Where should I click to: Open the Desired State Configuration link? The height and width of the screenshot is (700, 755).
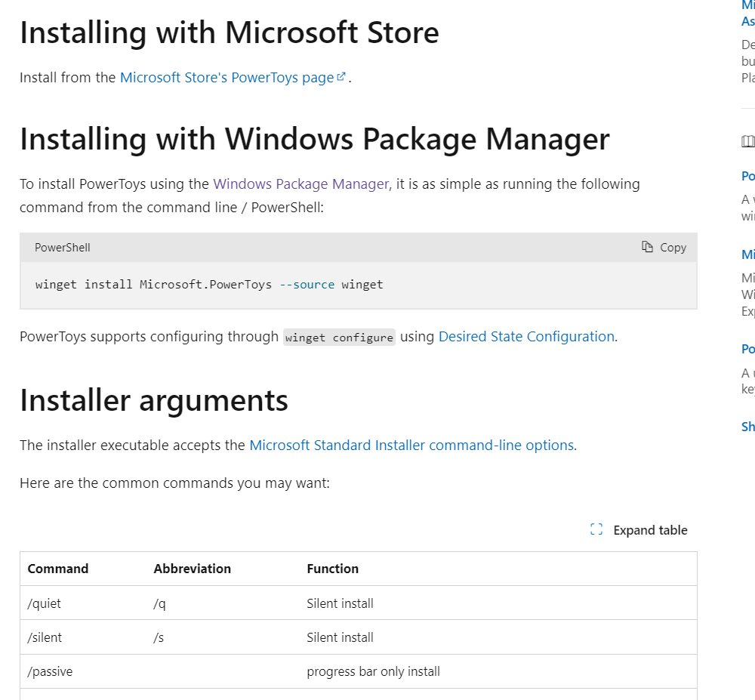coord(525,336)
